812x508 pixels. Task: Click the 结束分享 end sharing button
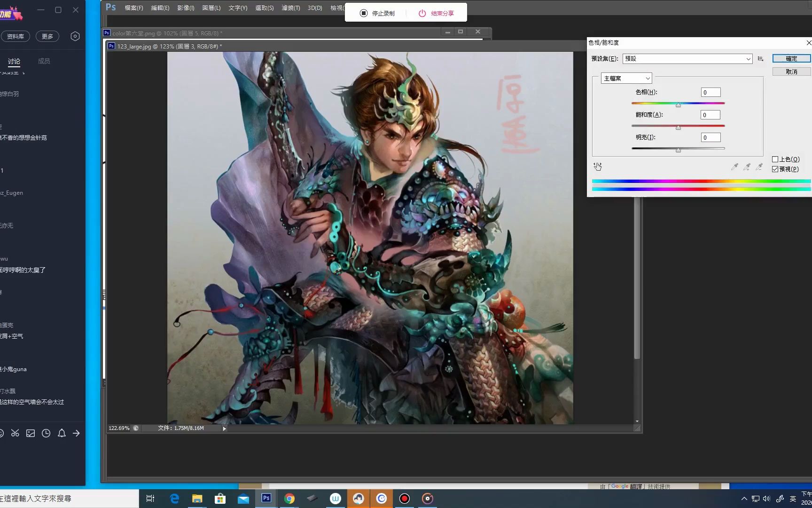437,13
